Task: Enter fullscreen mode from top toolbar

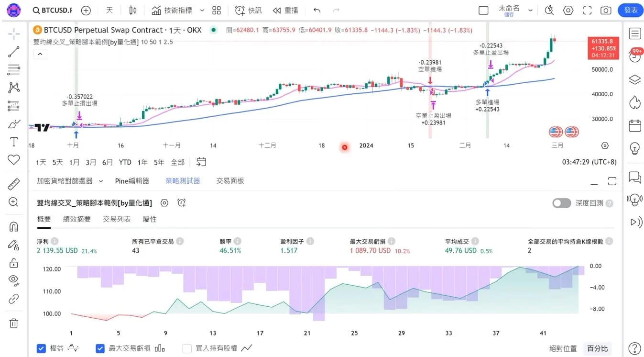Action: pyautogui.click(x=587, y=11)
